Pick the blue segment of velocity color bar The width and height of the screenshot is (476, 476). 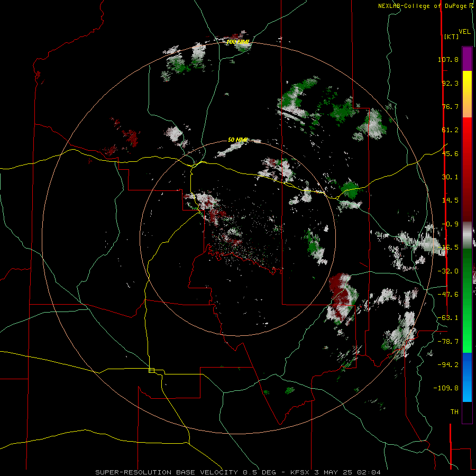click(467, 377)
